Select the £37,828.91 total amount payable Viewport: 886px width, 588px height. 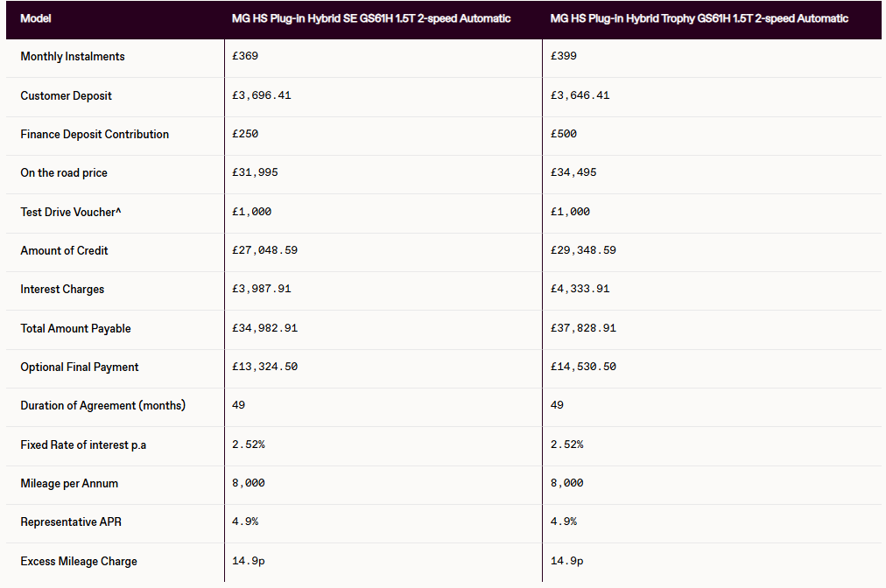pos(583,328)
